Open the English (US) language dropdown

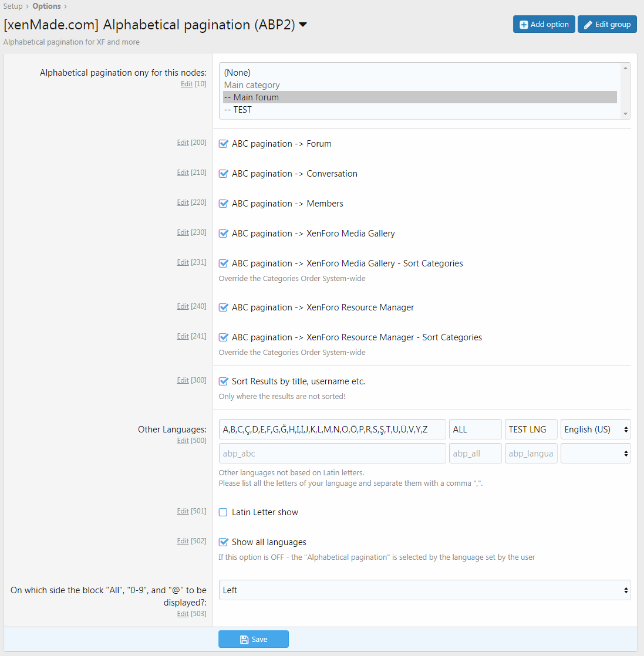(595, 430)
